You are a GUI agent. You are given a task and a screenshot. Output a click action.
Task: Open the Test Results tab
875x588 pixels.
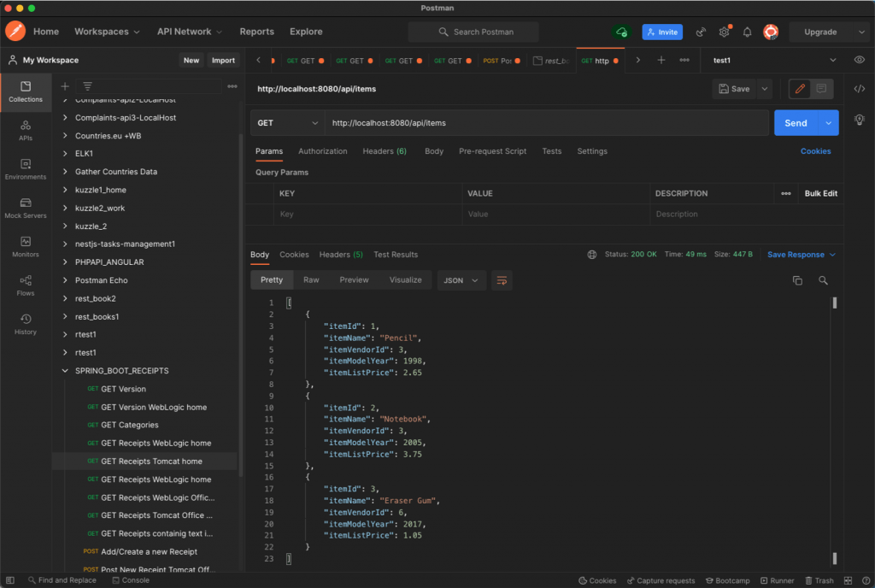tap(396, 255)
